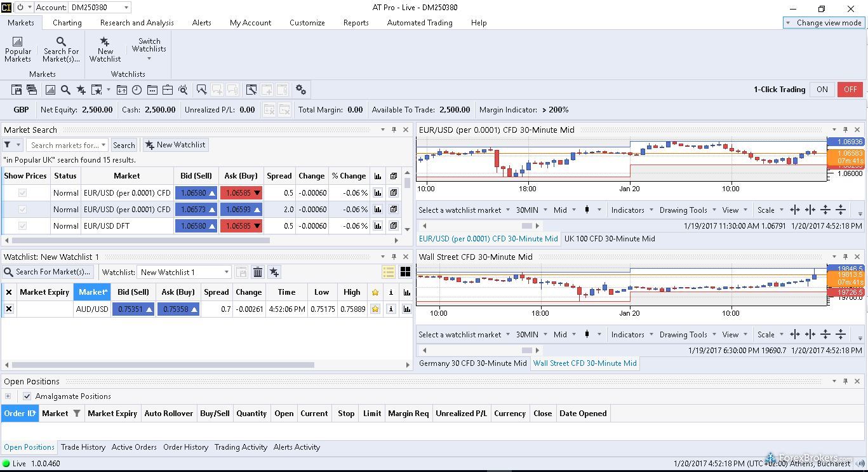This screenshot has height=472, width=868.
Task: Open chart icon for EUR/USD DFT row
Action: click(x=378, y=226)
